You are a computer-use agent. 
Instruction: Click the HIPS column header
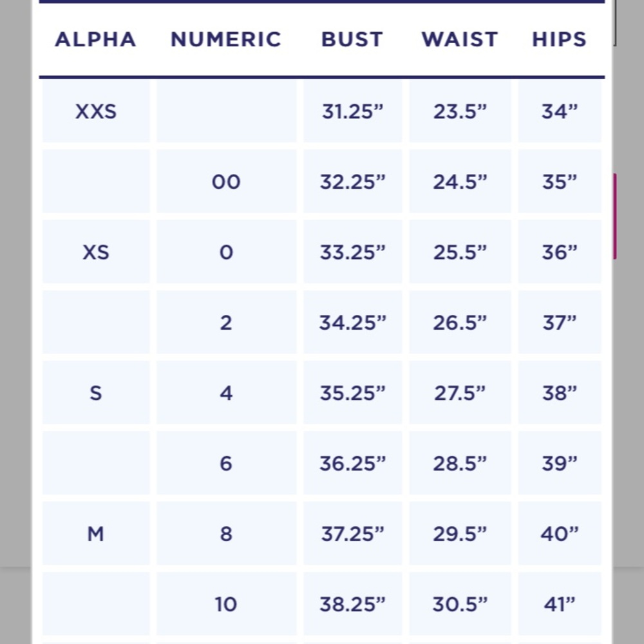[559, 39]
